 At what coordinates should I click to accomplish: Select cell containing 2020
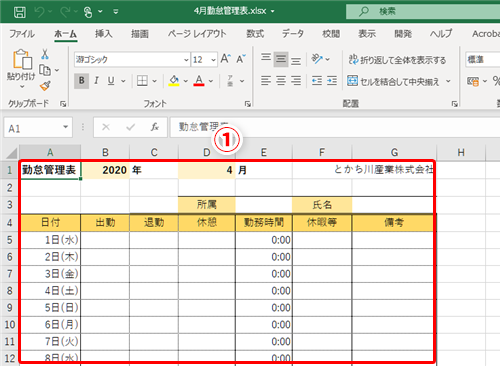105,170
